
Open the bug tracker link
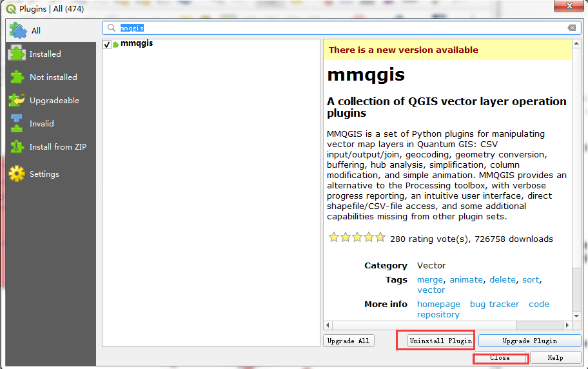495,304
